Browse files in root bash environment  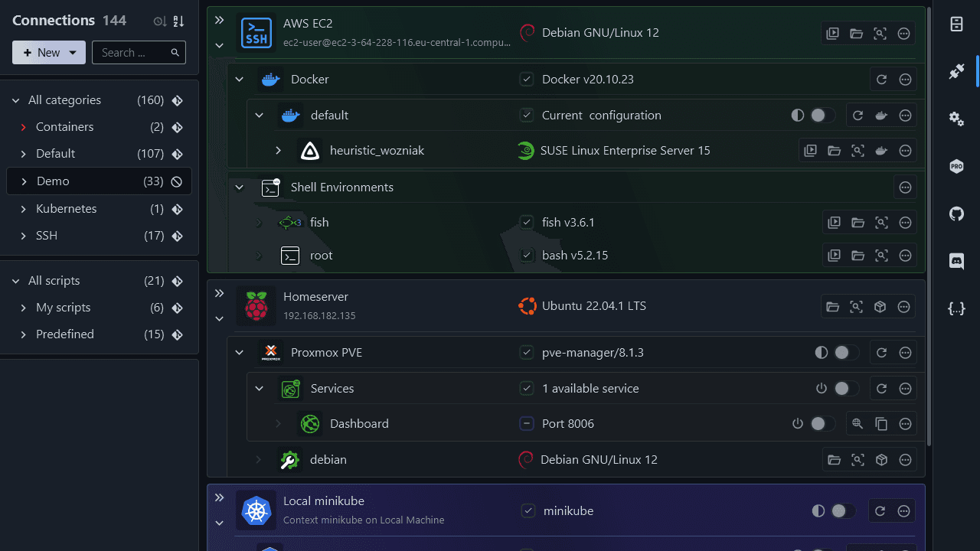(857, 256)
